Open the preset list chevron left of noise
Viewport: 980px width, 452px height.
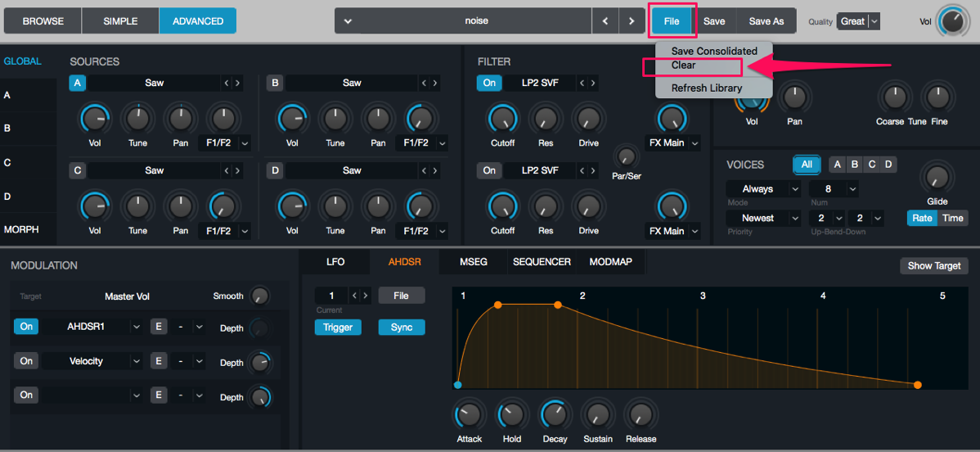(x=348, y=21)
